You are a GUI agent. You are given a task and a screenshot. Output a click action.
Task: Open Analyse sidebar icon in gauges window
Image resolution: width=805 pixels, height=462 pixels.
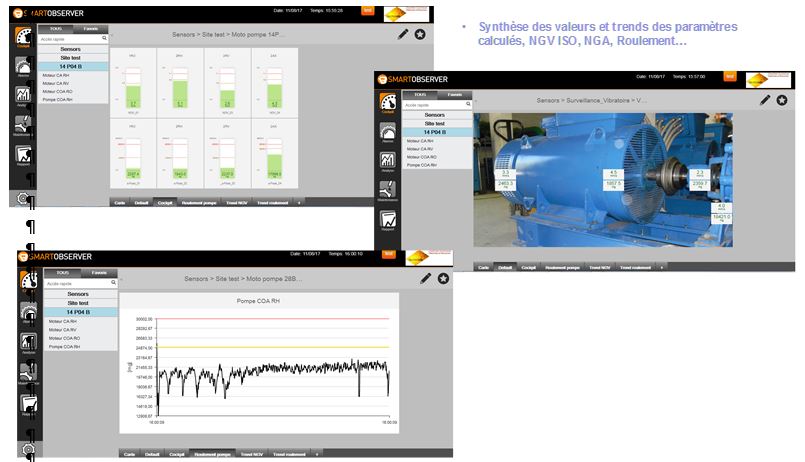tap(23, 95)
